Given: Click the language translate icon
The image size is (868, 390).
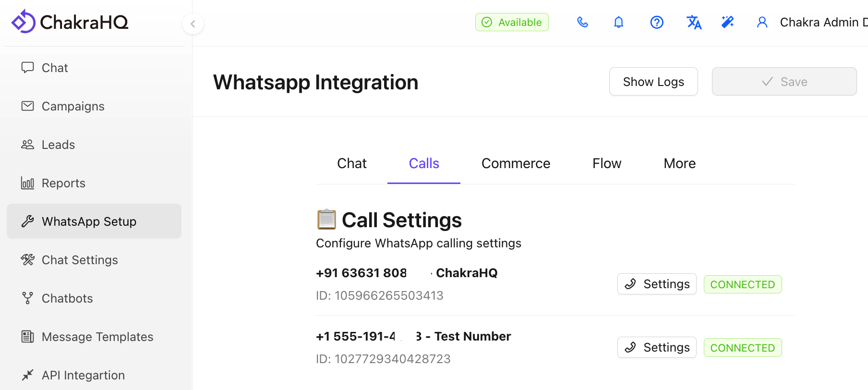Looking at the screenshot, I should point(694,22).
